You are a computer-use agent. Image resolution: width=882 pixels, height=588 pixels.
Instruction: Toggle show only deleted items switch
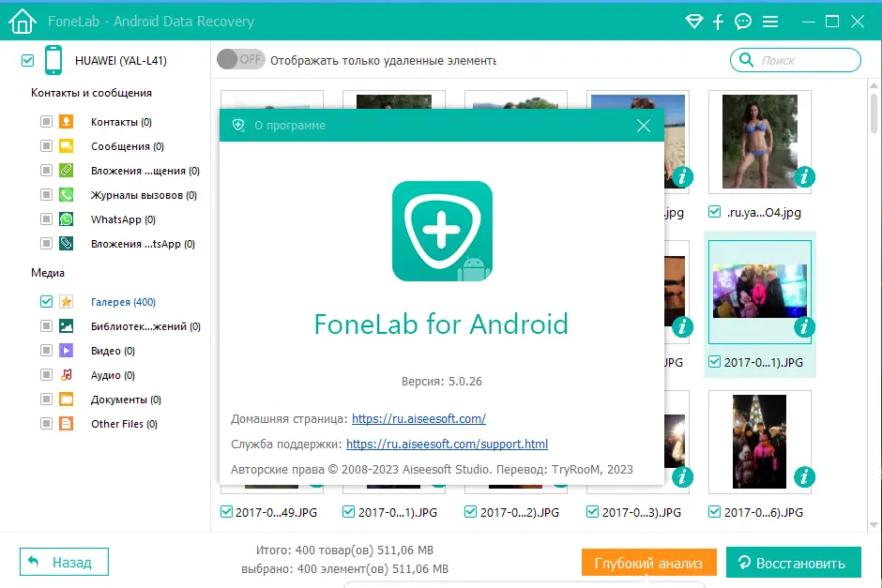[241, 60]
